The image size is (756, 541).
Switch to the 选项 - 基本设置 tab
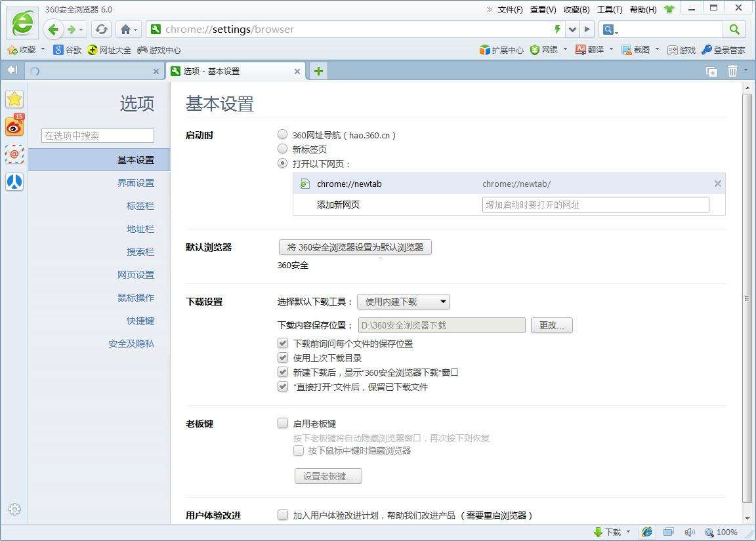pos(236,71)
